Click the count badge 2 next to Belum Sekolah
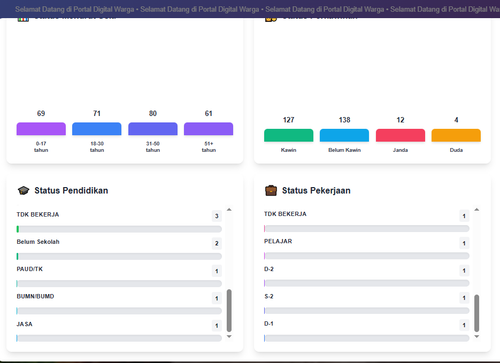The width and height of the screenshot is (500, 363). [x=217, y=243]
